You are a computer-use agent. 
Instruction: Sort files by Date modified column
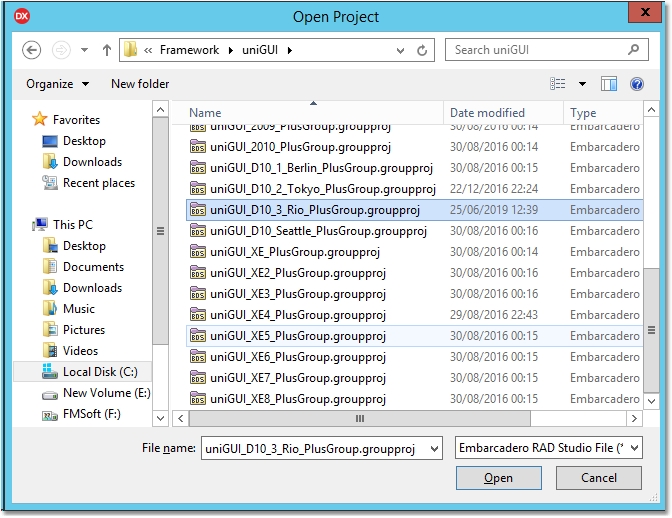point(487,113)
